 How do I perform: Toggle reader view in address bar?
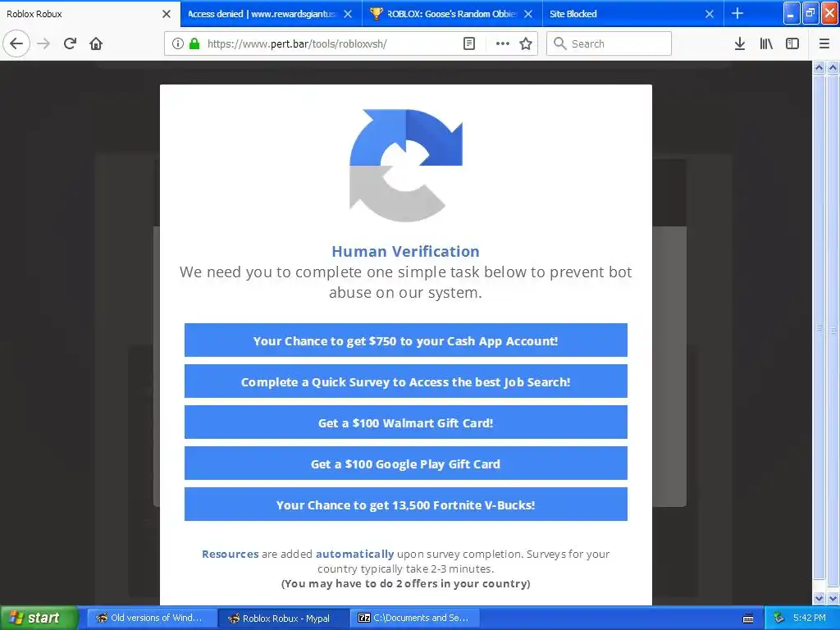pyautogui.click(x=468, y=44)
